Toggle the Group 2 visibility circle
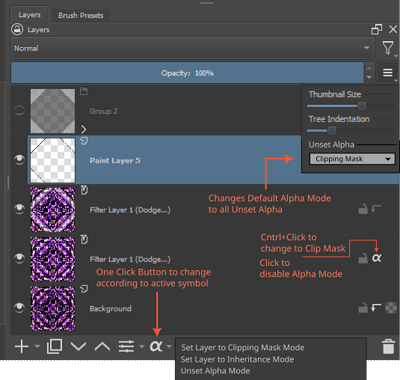This screenshot has height=380, width=400. (x=19, y=110)
